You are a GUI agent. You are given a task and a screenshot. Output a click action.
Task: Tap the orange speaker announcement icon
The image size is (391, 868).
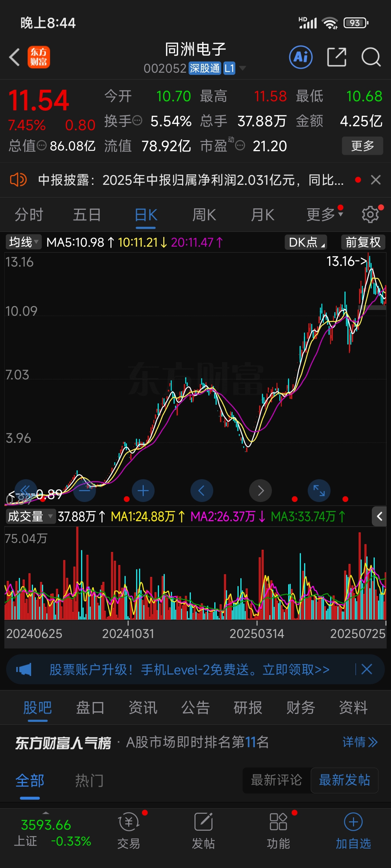click(18, 179)
